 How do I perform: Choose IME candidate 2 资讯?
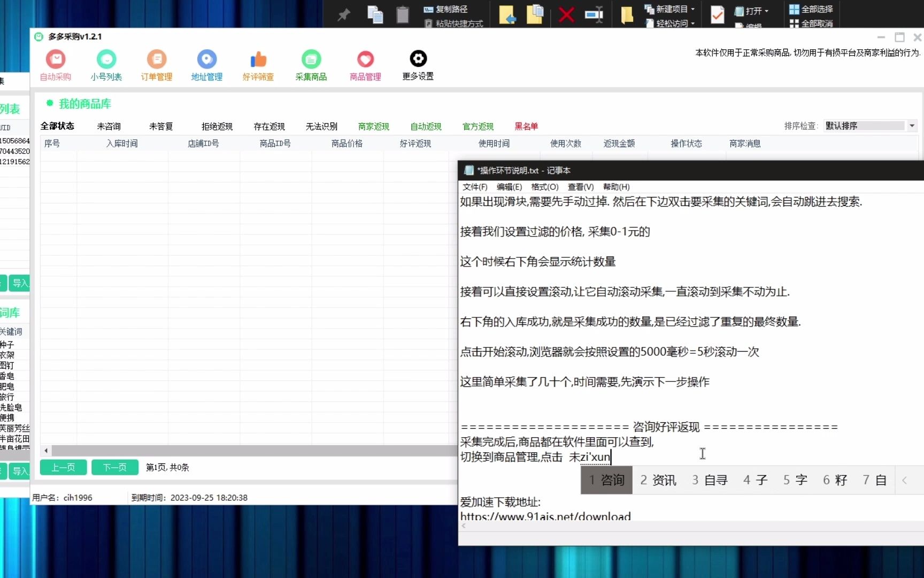point(658,480)
